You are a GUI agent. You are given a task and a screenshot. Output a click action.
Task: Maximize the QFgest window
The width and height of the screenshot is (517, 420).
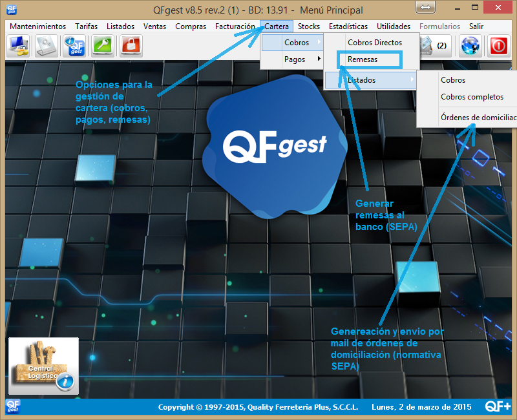[x=475, y=7]
